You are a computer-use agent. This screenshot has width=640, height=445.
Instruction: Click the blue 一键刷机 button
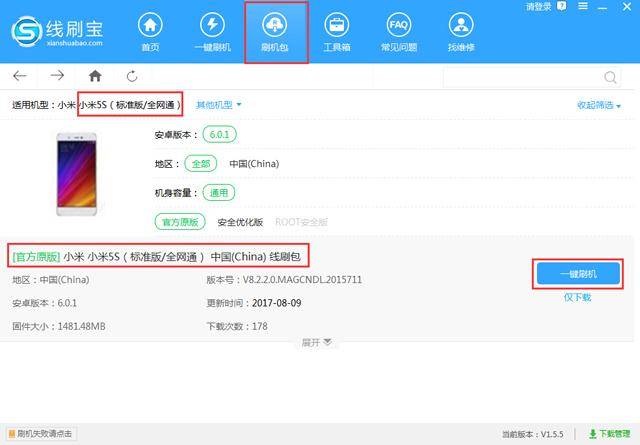pyautogui.click(x=578, y=274)
